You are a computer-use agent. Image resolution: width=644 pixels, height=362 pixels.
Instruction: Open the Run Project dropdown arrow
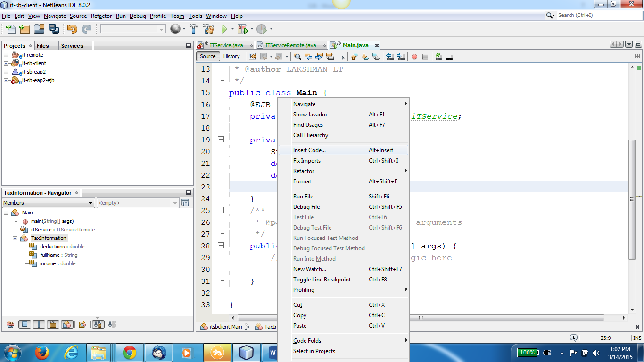[x=232, y=29]
